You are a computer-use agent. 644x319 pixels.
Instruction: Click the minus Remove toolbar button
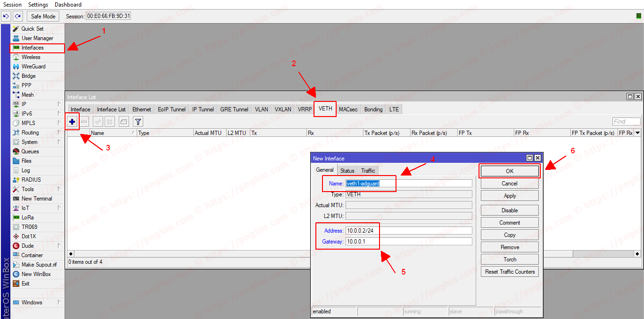(84, 122)
